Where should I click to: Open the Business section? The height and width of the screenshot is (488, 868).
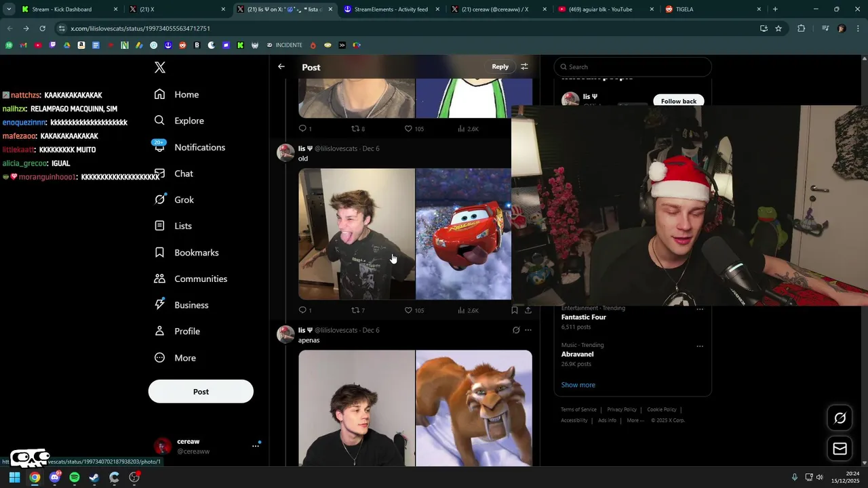(x=181, y=305)
